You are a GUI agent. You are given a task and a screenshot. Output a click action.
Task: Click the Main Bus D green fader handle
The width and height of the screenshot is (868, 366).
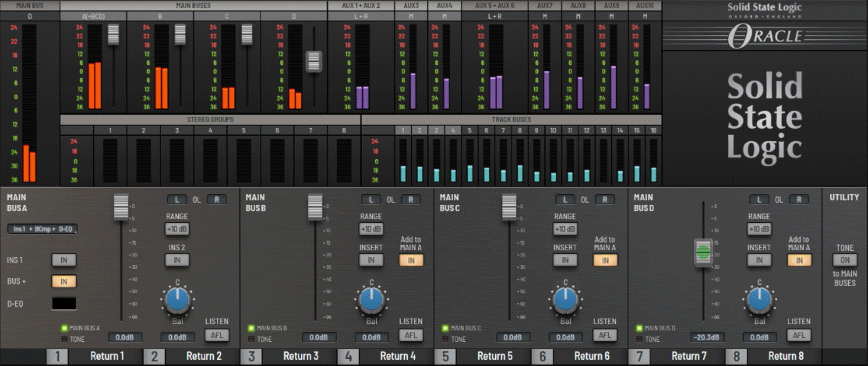pos(703,252)
